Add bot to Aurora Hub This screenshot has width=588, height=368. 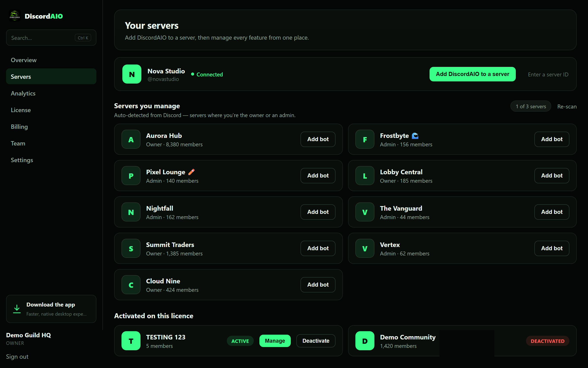coord(318,139)
